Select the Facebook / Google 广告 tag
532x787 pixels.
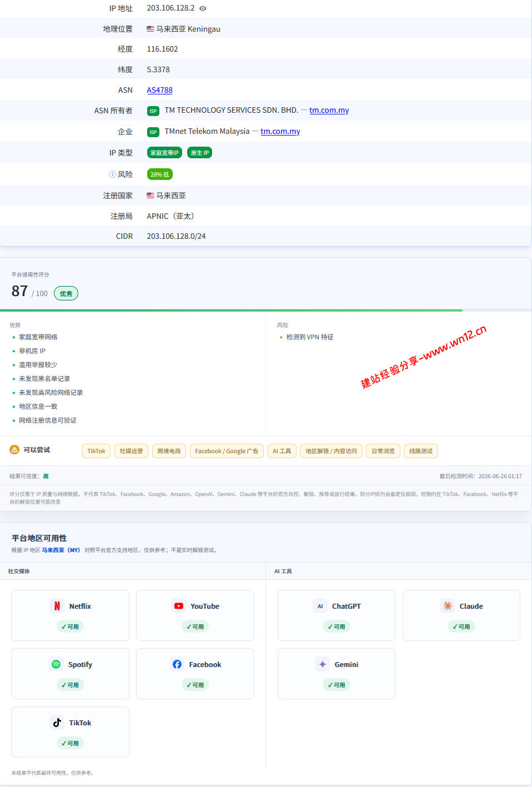click(227, 451)
